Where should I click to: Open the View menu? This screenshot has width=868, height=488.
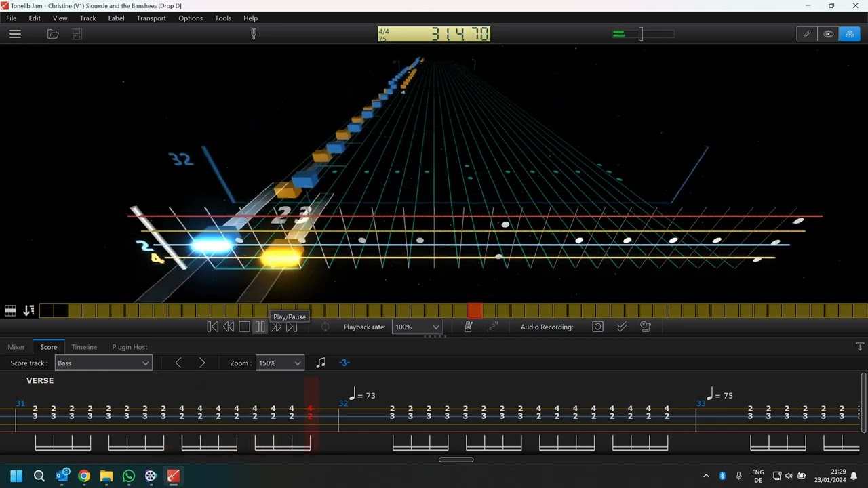[x=60, y=18]
